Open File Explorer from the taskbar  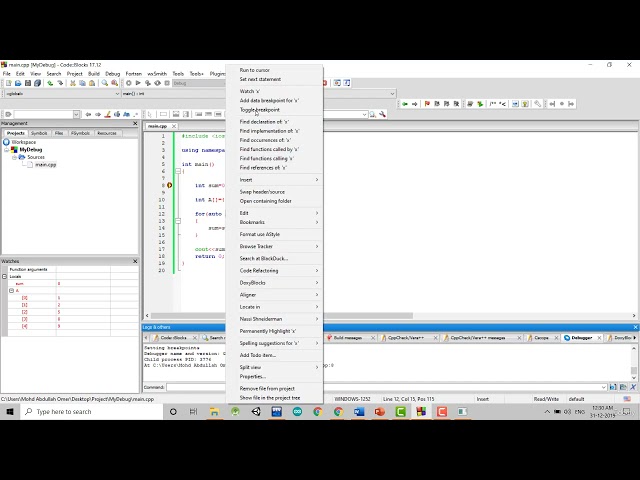click(x=214, y=411)
